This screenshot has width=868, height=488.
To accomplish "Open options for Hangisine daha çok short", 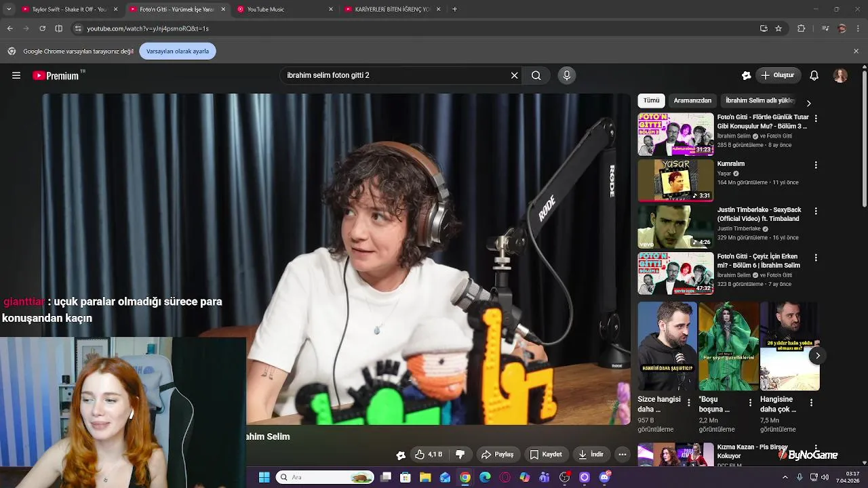I will (x=811, y=403).
